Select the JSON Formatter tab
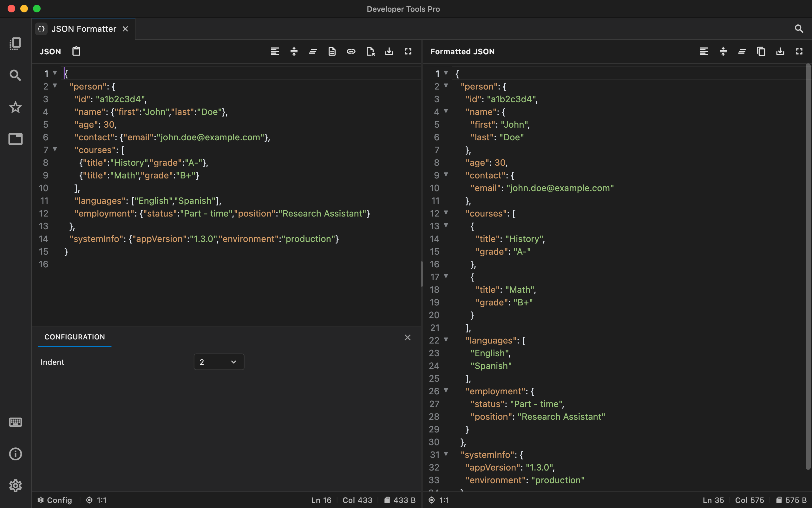 [83, 29]
